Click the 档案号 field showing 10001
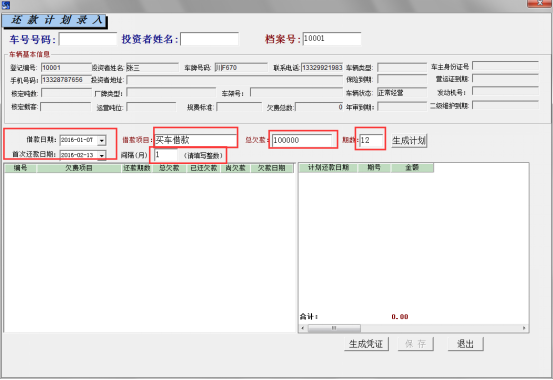 (332, 38)
